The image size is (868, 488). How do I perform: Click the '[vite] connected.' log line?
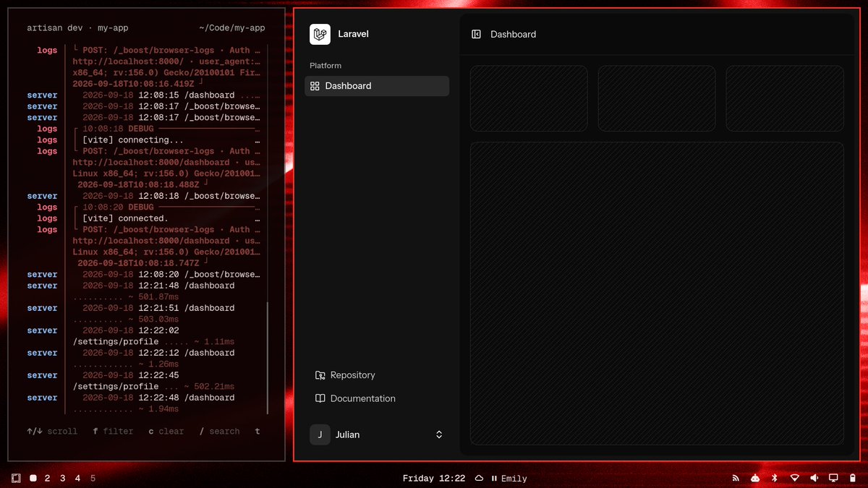point(125,218)
